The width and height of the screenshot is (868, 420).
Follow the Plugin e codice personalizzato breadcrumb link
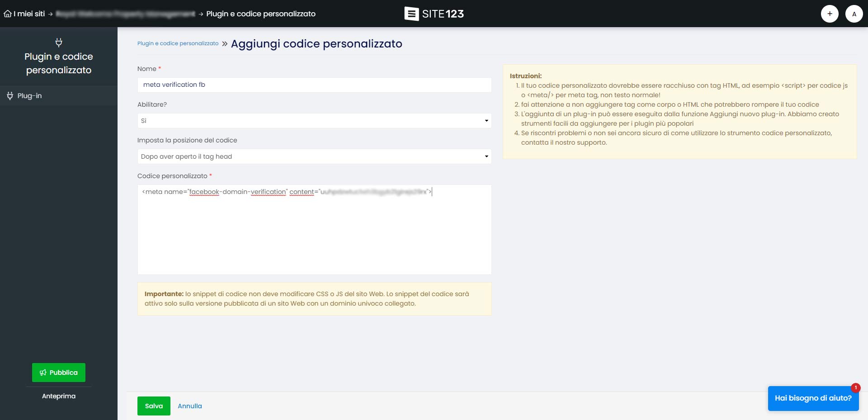pyautogui.click(x=178, y=43)
